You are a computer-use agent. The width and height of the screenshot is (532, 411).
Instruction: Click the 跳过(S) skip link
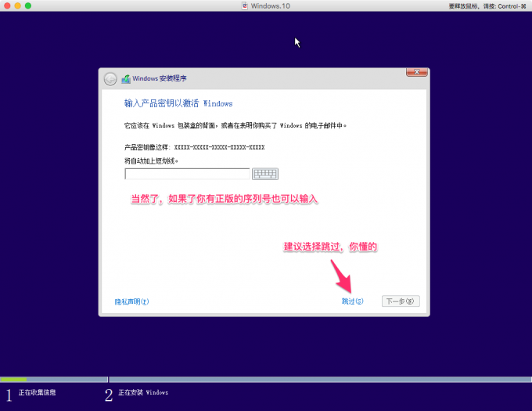coord(352,301)
